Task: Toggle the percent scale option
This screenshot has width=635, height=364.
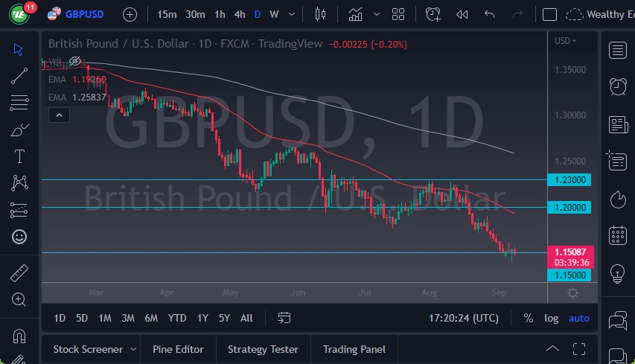Action: tap(528, 318)
